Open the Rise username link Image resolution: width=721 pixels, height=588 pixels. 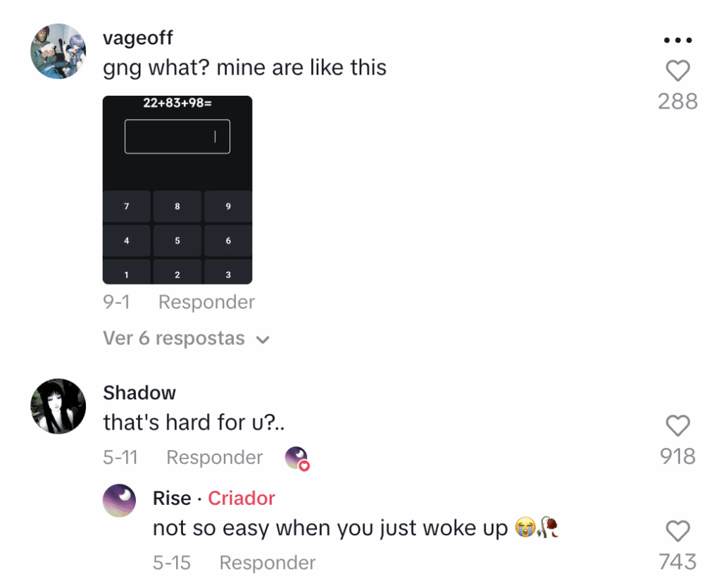pos(172,498)
